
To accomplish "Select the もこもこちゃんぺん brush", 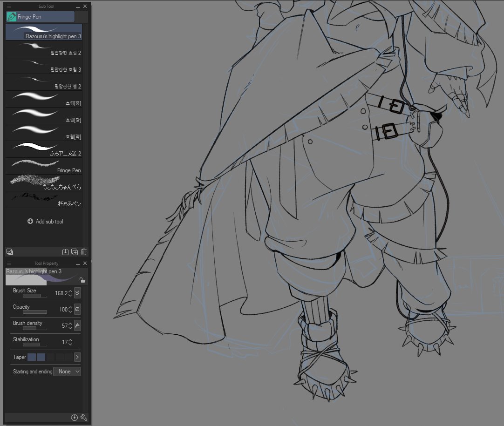I will [44, 183].
